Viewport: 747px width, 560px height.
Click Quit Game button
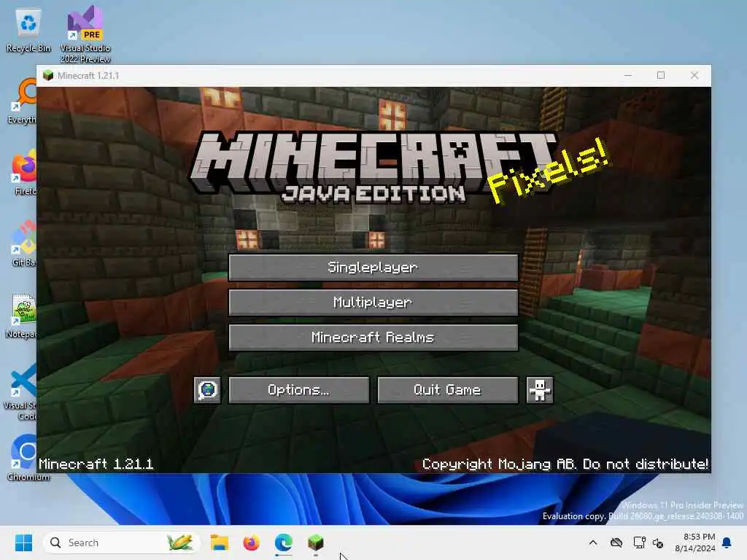click(x=447, y=390)
